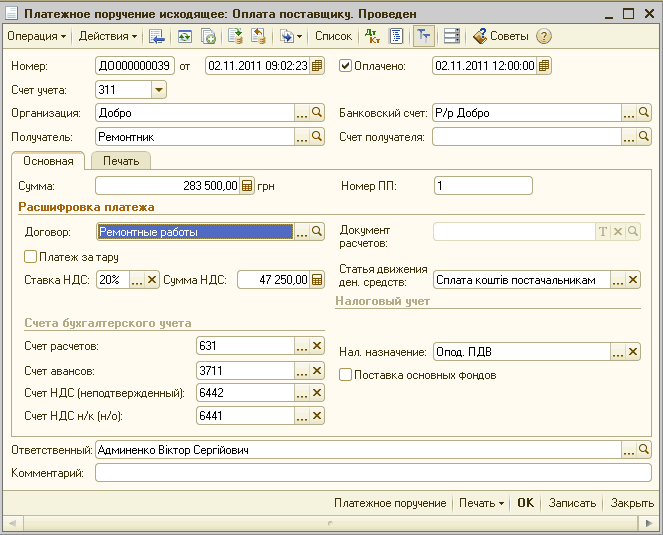This screenshot has height=535, width=663.
Task: Open the Операция dropdown menu
Action: pyautogui.click(x=36, y=36)
